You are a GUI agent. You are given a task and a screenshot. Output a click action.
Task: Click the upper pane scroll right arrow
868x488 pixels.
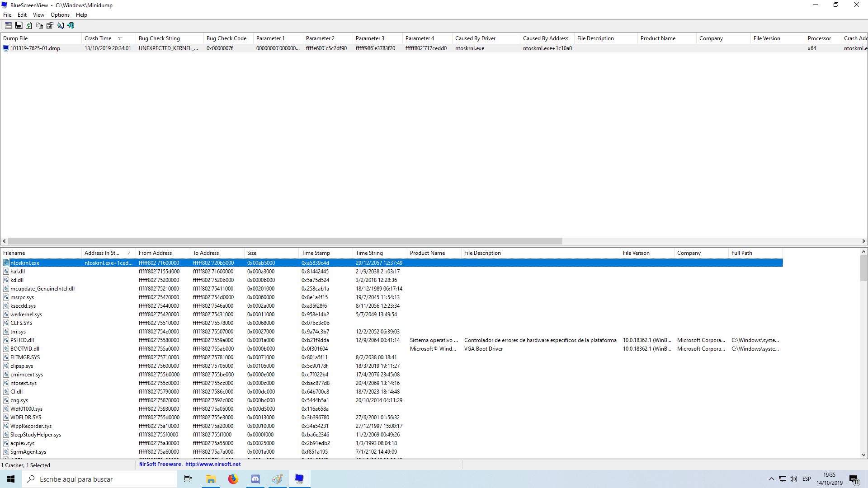(863, 241)
